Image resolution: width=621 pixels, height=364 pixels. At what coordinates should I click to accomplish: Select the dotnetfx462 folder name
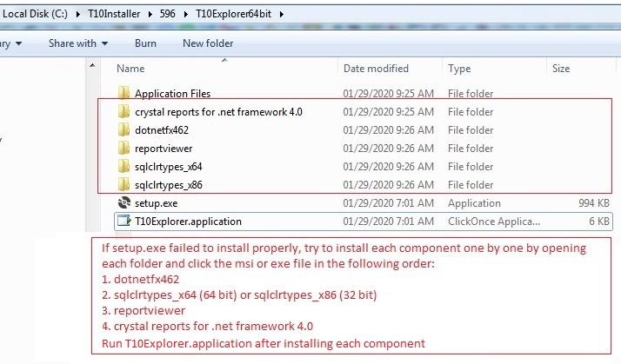click(x=162, y=130)
